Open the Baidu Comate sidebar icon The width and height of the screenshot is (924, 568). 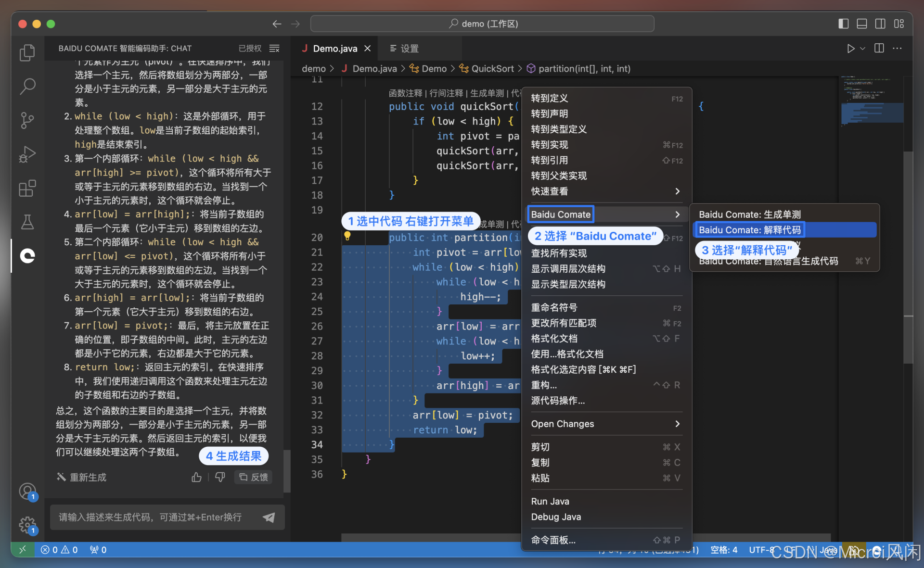pyautogui.click(x=27, y=256)
